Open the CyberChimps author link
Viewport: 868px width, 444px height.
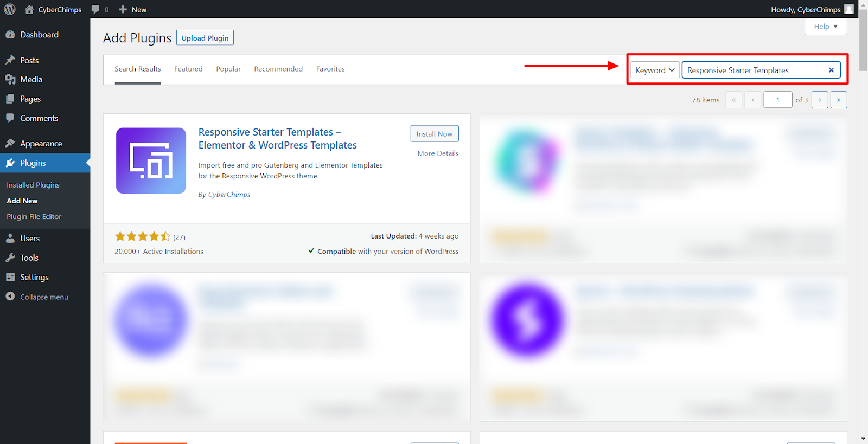(229, 195)
